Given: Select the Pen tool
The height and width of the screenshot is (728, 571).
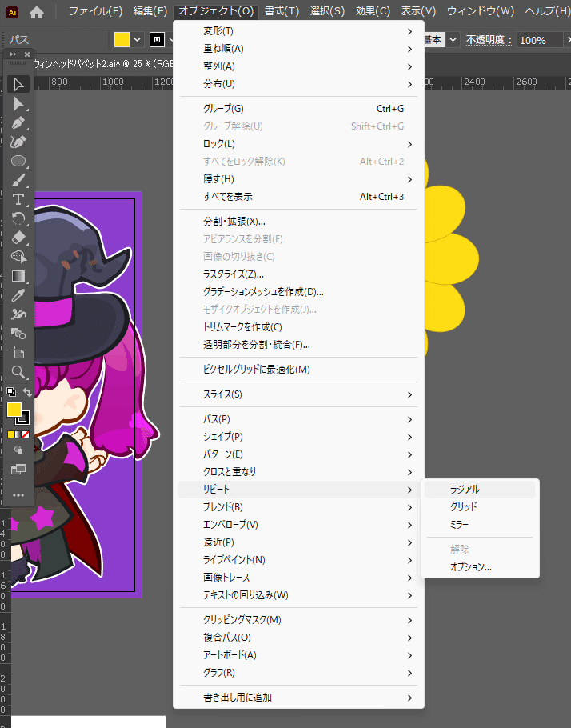Looking at the screenshot, I should 18,123.
